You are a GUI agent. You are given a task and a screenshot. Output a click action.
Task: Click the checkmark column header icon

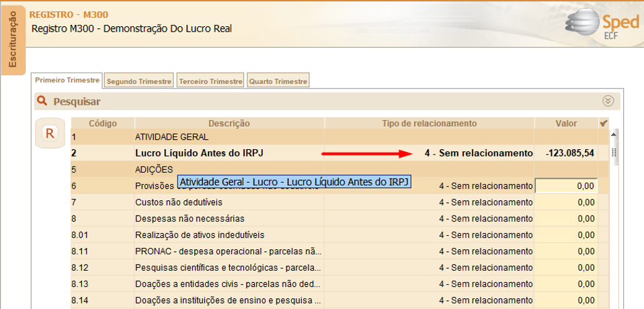[x=604, y=123]
